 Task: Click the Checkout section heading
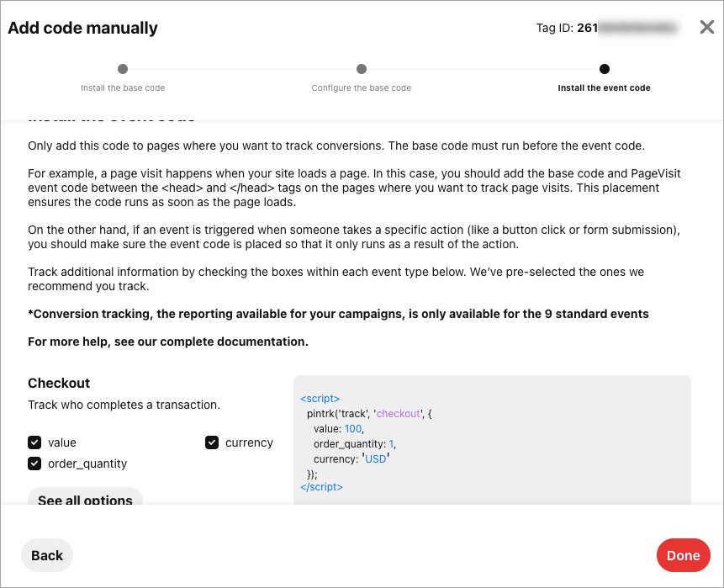[x=59, y=383]
